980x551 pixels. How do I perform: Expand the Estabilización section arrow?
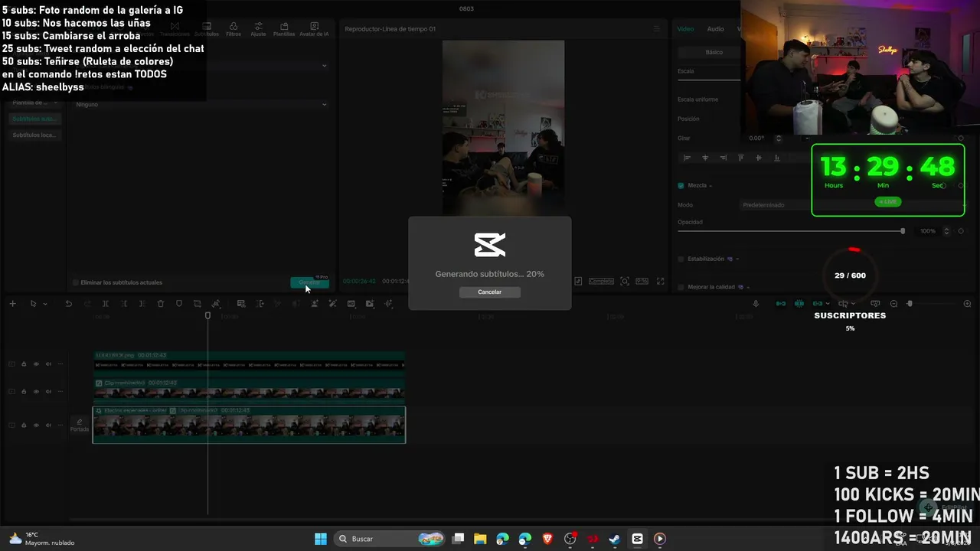(x=737, y=259)
